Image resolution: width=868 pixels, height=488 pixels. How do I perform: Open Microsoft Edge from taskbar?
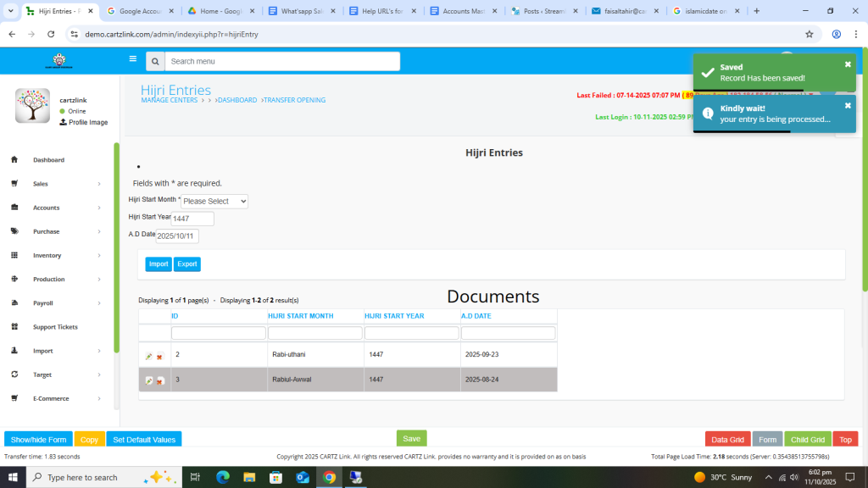tap(223, 477)
